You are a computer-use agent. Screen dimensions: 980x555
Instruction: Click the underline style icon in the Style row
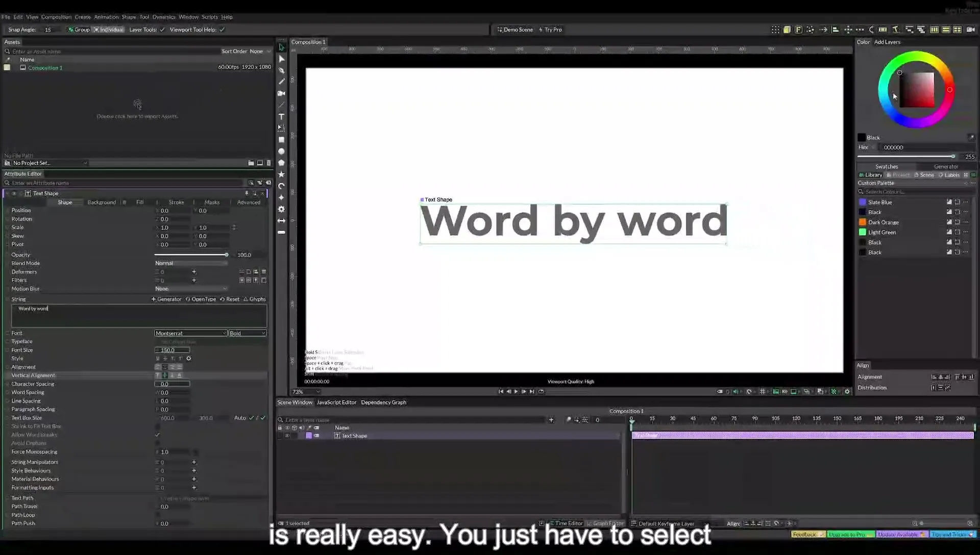[x=158, y=359]
